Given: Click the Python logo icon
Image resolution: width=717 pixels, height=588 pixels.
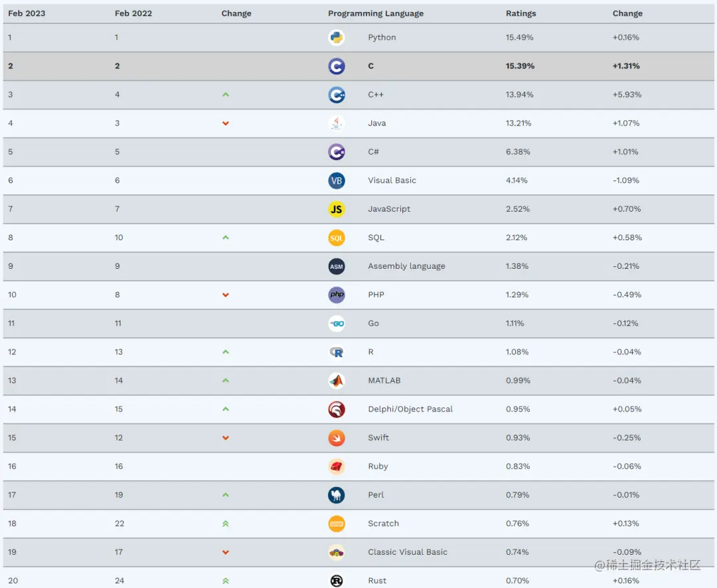Looking at the screenshot, I should pyautogui.click(x=337, y=37).
